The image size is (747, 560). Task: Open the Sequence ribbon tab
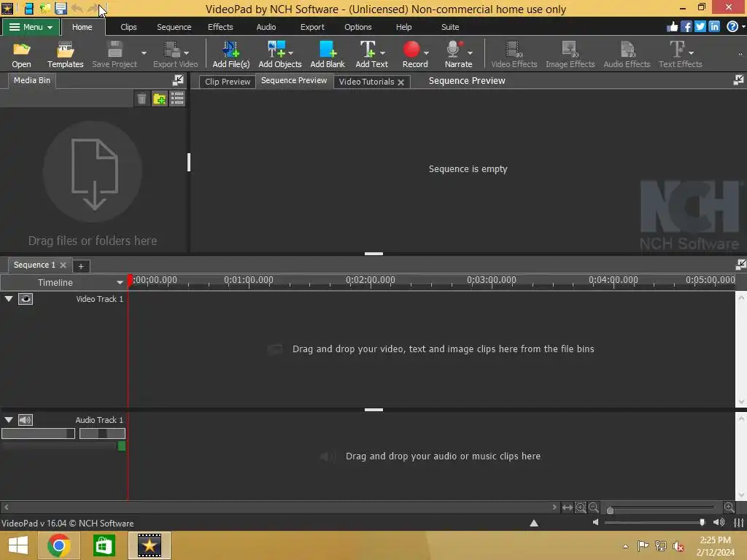(x=174, y=27)
